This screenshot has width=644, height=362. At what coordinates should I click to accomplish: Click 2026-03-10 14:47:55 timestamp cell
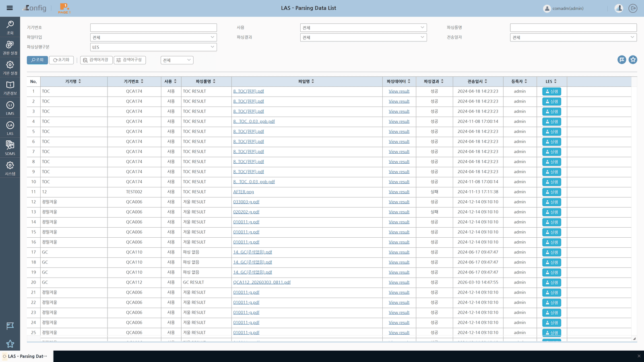pos(478,282)
